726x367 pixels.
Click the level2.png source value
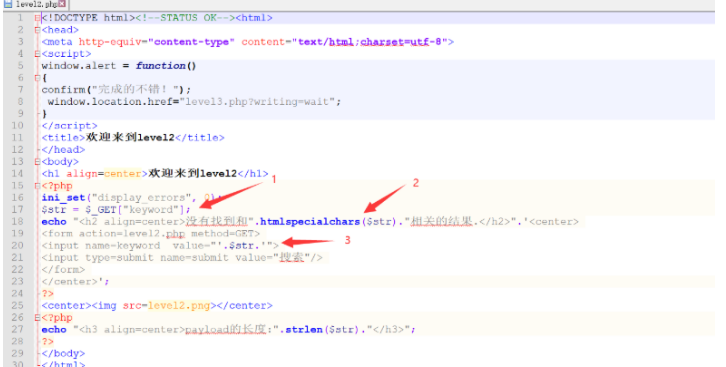179,306
